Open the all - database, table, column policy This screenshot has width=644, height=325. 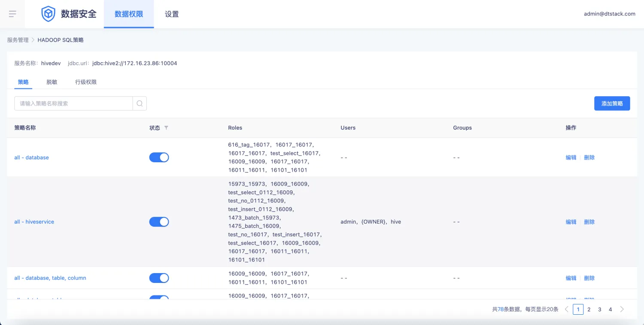pos(50,278)
